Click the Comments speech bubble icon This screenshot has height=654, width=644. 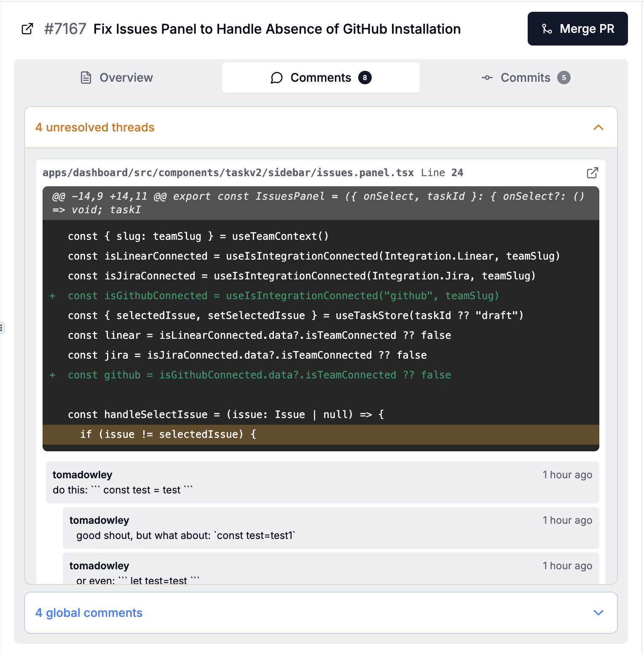click(x=276, y=78)
